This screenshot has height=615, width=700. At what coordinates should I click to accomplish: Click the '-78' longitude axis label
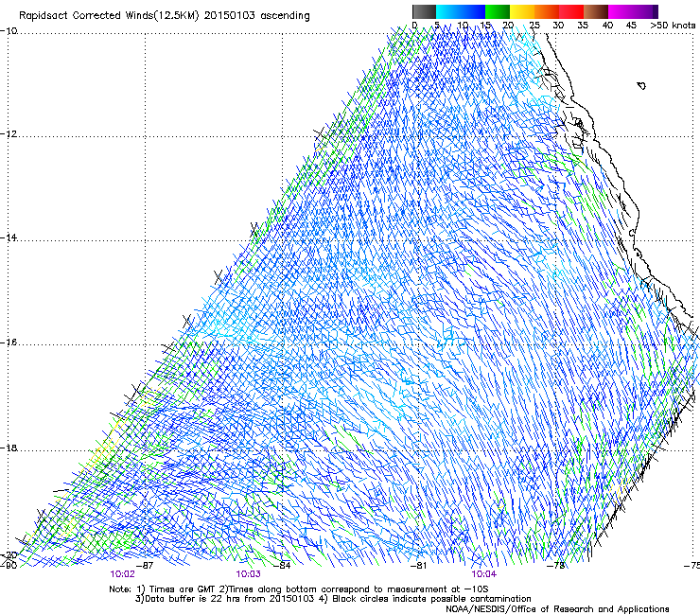click(x=556, y=566)
